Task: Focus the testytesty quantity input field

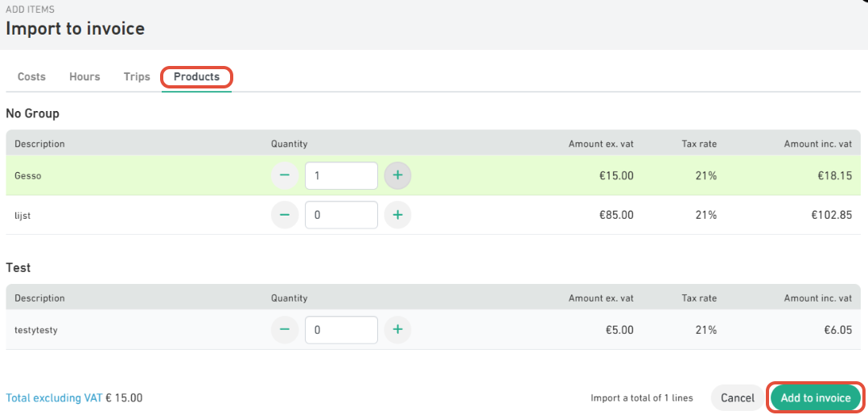Action: (x=342, y=330)
